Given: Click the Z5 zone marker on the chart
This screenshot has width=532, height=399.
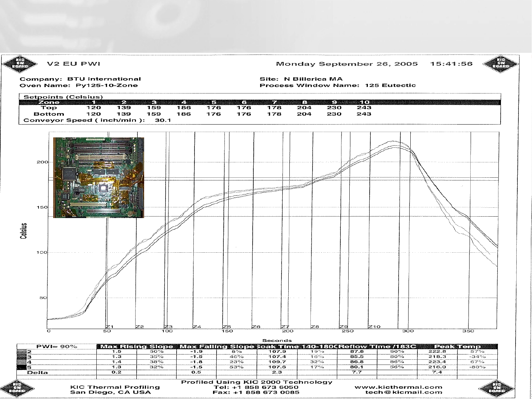Looking at the screenshot, I should point(227,327).
